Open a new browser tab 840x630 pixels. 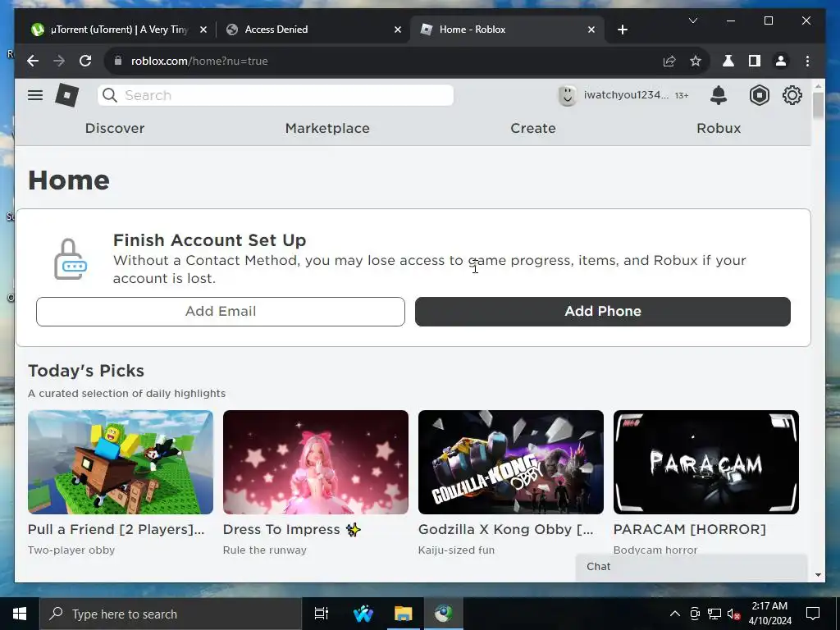pyautogui.click(x=622, y=30)
